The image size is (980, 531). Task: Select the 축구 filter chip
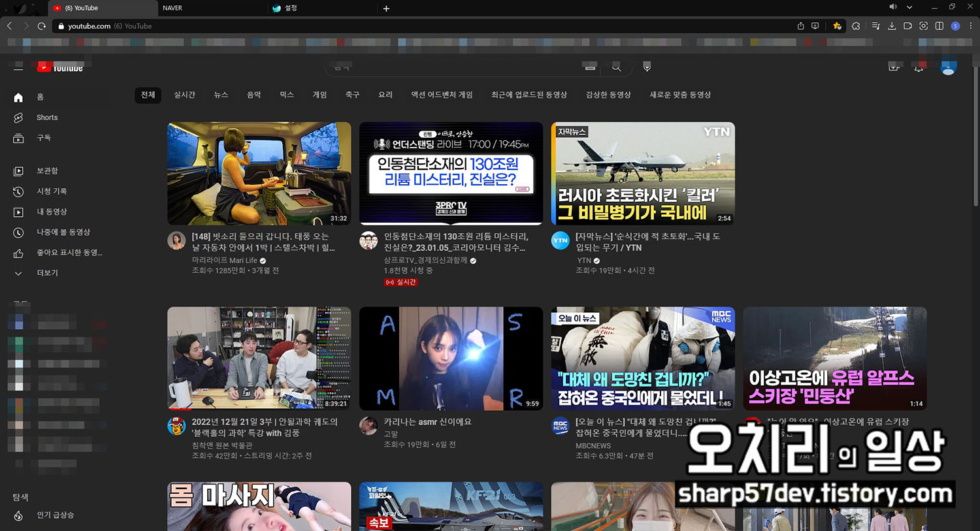pyautogui.click(x=352, y=95)
